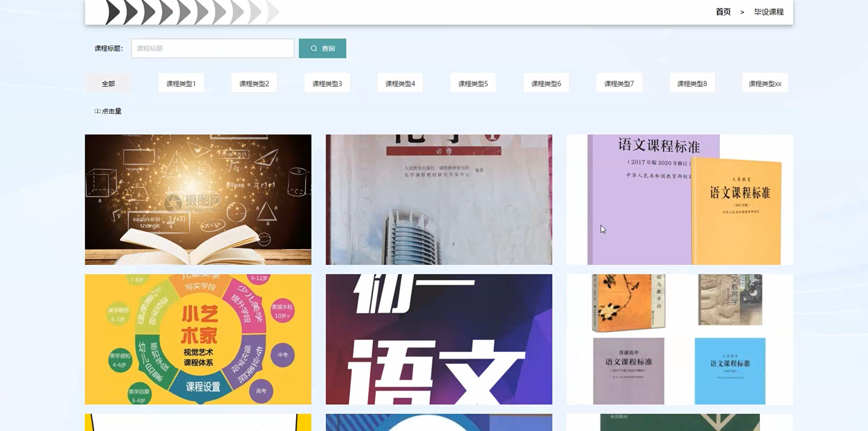
Task: Select the 课程类型7 filter tab
Action: pyautogui.click(x=619, y=83)
